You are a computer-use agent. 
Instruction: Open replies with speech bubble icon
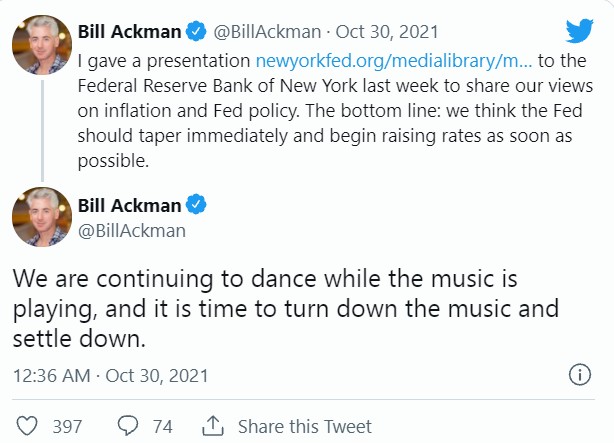tap(127, 427)
